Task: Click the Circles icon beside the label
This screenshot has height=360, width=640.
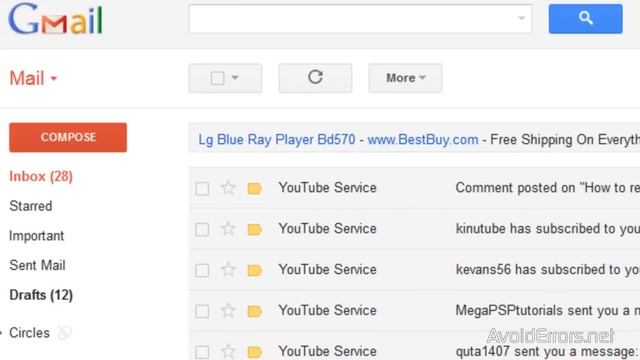Action: pyautogui.click(x=64, y=333)
